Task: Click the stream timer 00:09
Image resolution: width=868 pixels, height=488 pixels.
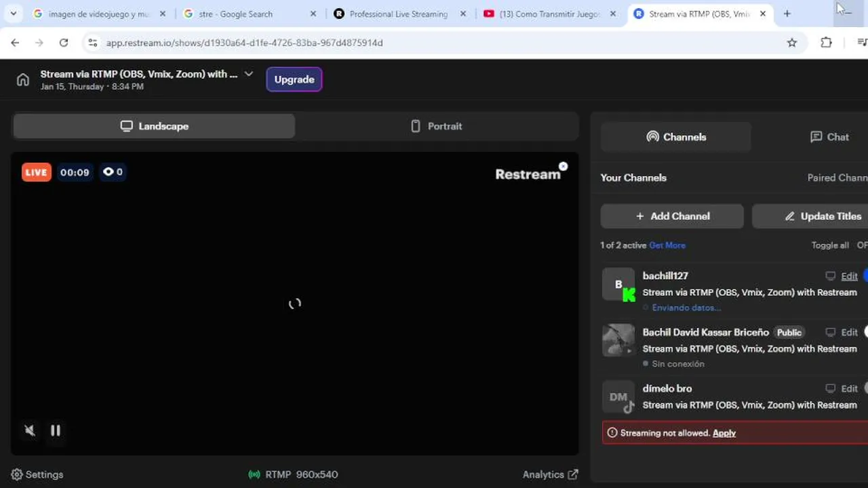Action: coord(75,172)
